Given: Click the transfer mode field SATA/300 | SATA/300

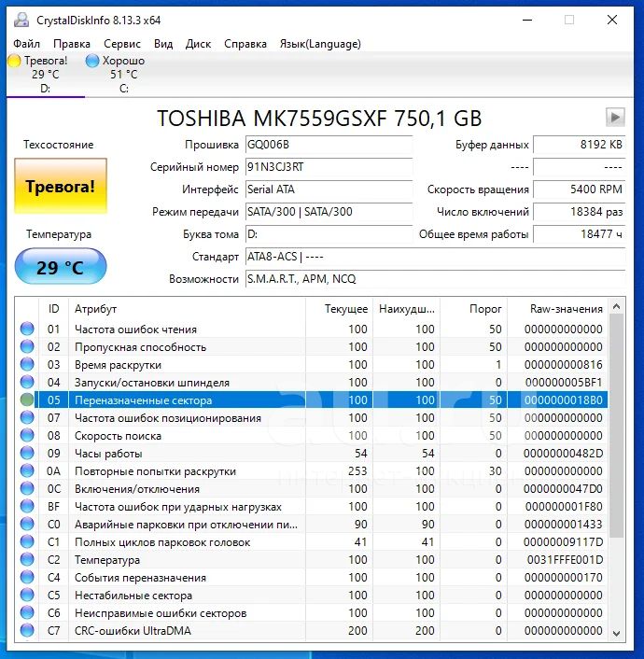Looking at the screenshot, I should 329,211.
